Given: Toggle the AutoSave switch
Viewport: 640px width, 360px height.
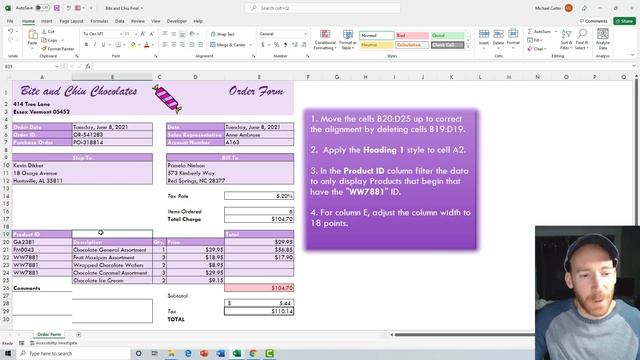Looking at the screenshot, I should tap(42, 8).
